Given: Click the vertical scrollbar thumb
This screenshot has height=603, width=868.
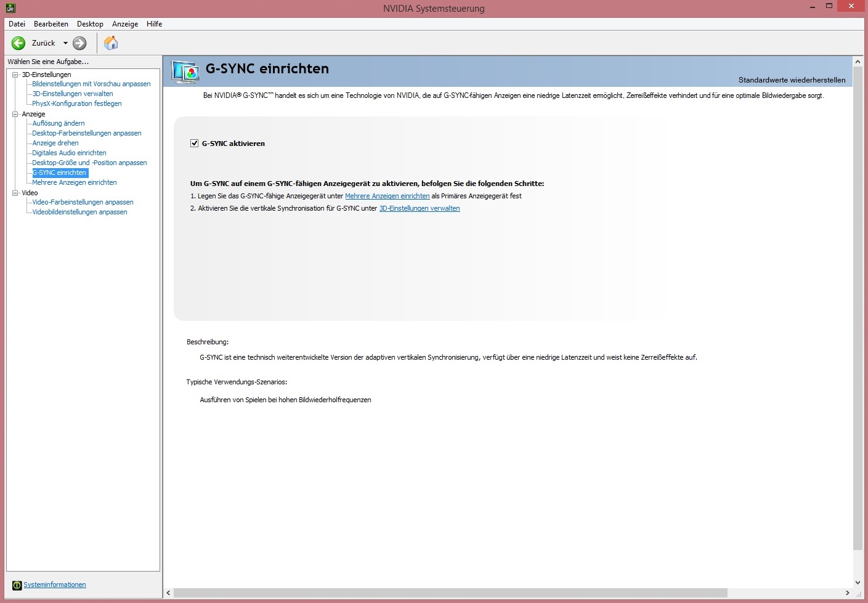Looking at the screenshot, I should click(858, 309).
